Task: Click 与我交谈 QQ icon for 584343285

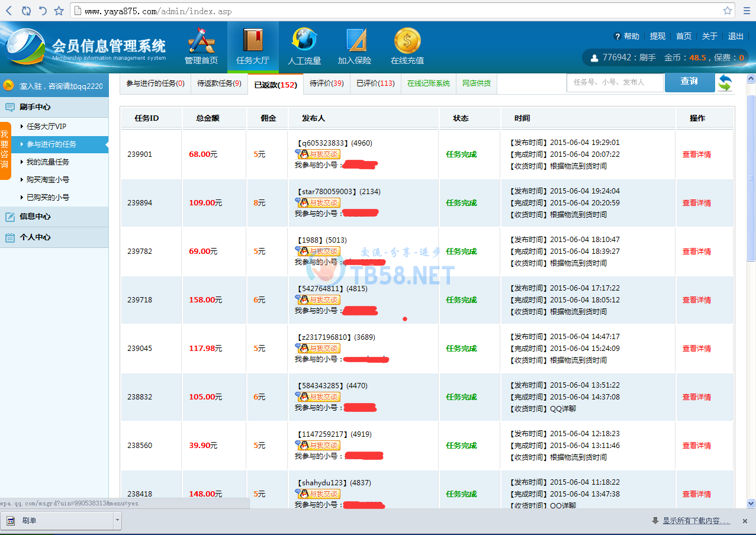Action: (318, 397)
